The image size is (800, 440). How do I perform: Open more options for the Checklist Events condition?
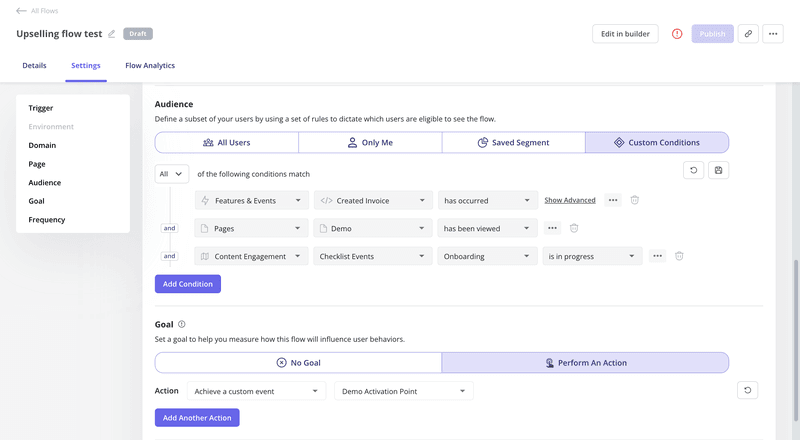(657, 256)
